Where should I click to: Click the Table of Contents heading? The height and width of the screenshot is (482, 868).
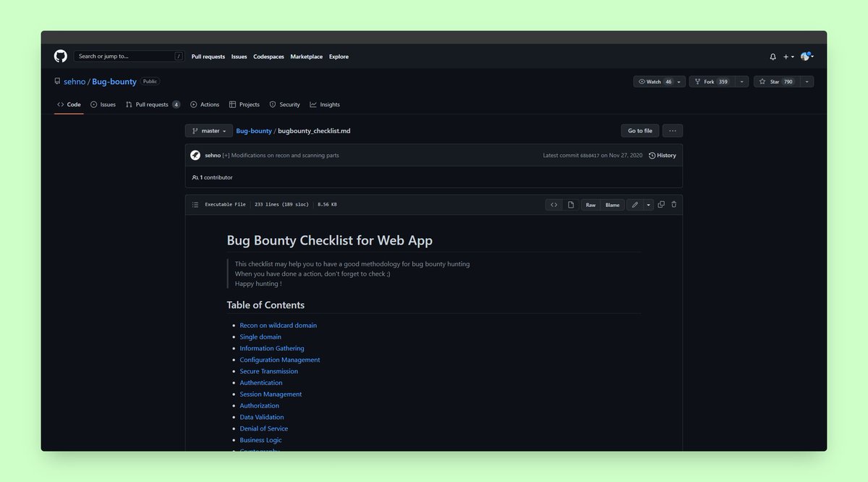click(265, 305)
